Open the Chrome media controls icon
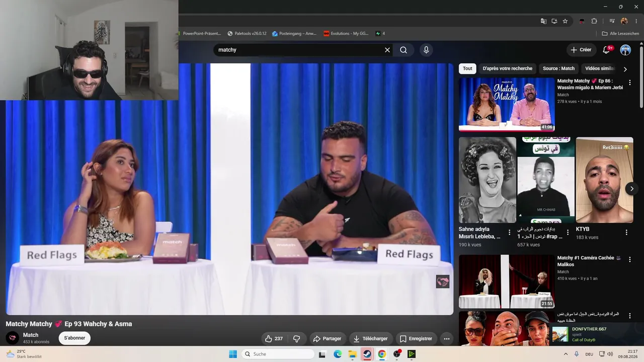The height and width of the screenshot is (362, 644). click(x=612, y=21)
